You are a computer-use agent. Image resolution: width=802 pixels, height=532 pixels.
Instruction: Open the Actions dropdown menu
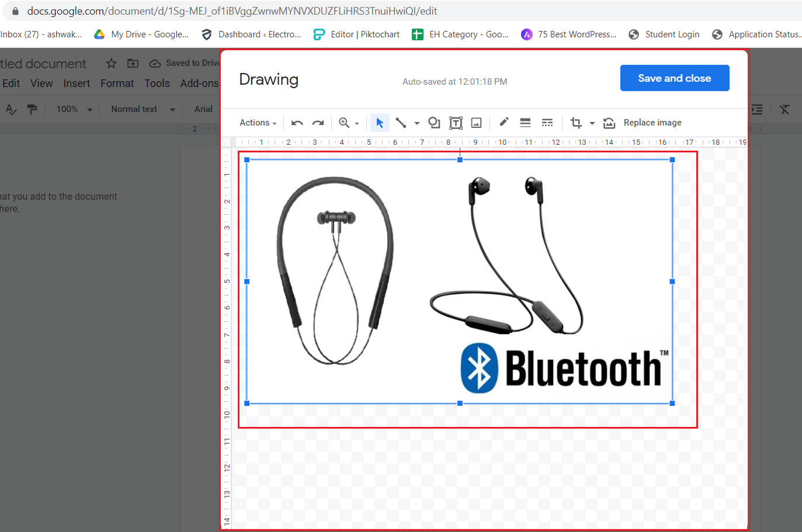(258, 123)
